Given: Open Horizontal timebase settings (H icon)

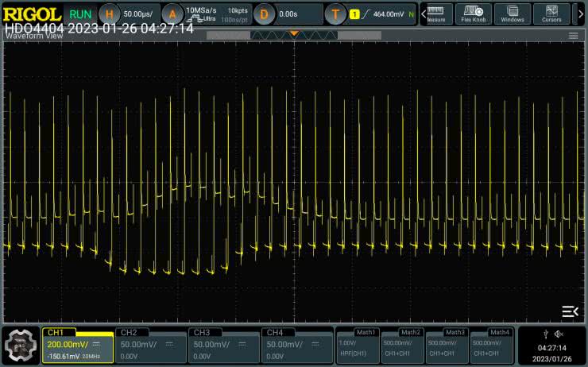Looking at the screenshot, I should coord(110,14).
